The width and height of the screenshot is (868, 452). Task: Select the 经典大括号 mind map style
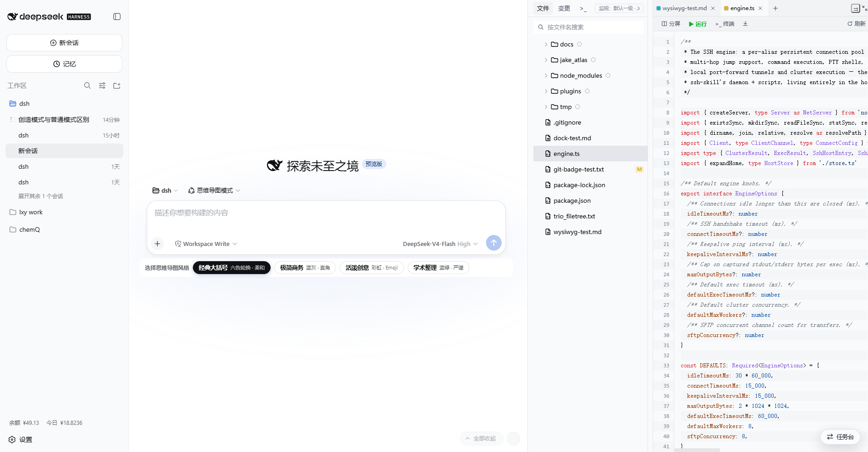231,268
